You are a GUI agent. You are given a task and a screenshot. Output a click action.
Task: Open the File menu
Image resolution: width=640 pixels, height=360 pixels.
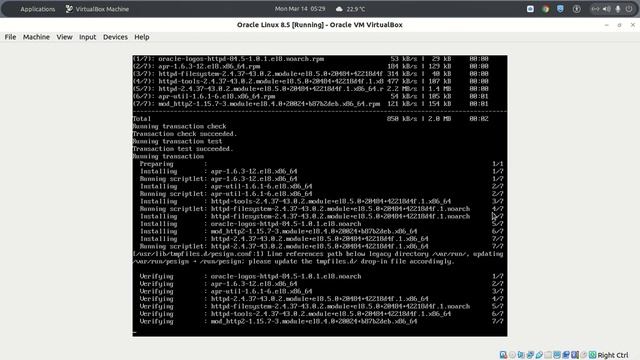pyautogui.click(x=10, y=37)
